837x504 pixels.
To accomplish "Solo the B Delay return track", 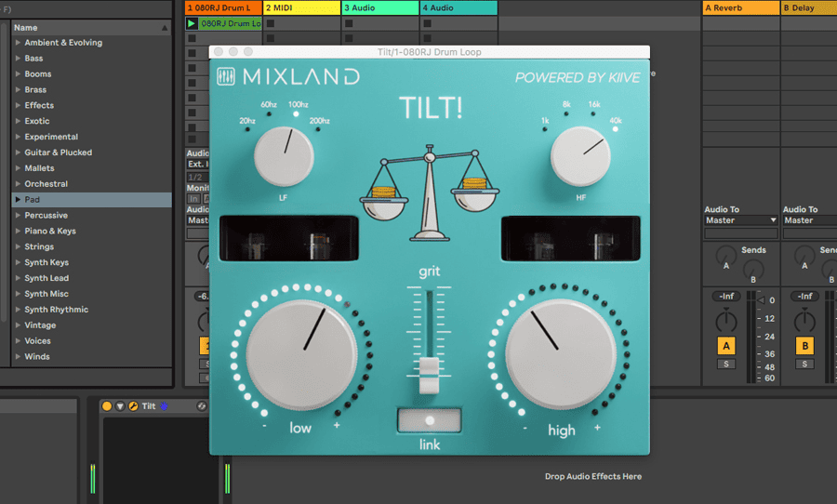I will point(804,365).
